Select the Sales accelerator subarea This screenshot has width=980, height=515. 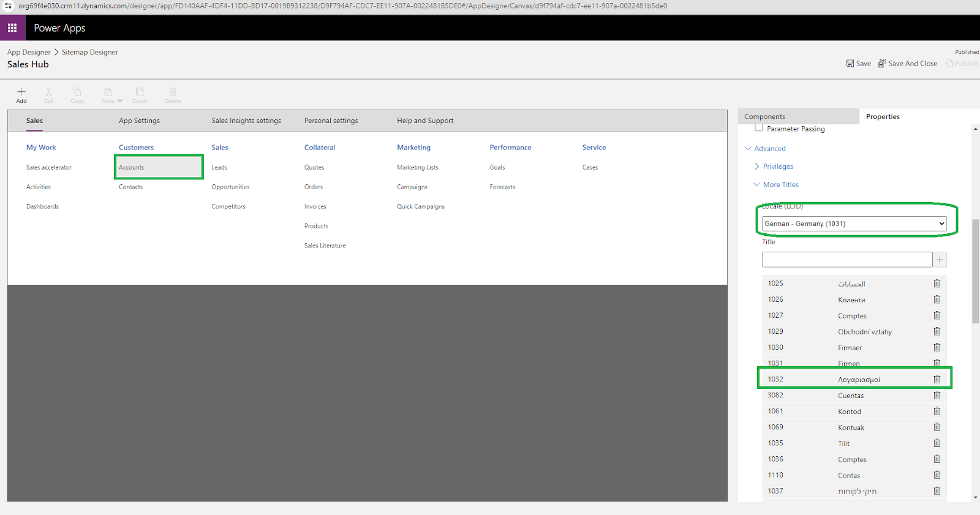[49, 167]
